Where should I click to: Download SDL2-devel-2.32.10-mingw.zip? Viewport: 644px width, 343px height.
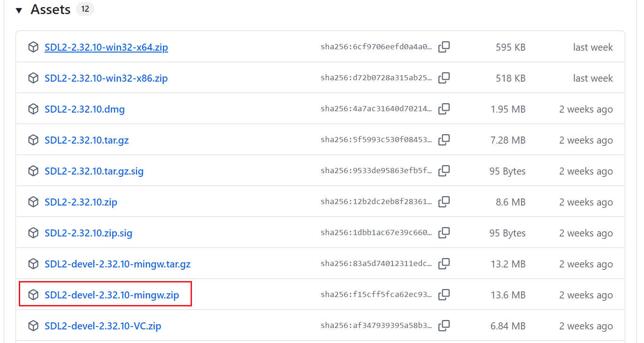click(x=112, y=295)
